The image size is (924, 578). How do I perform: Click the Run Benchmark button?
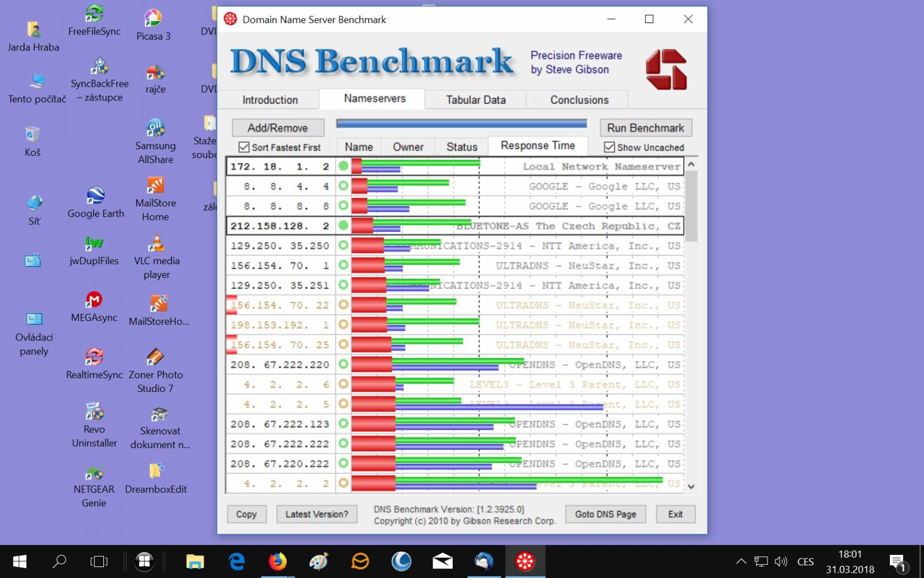[x=646, y=128]
